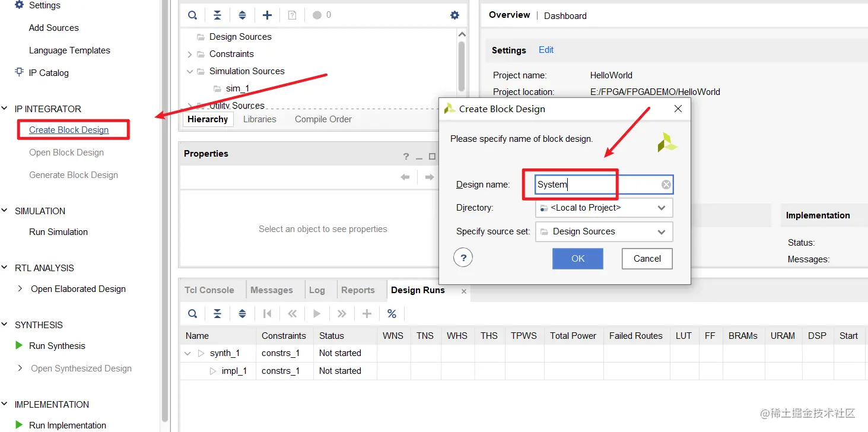Collapse the SYNTHESIS section
868x432 pixels.
click(x=5, y=325)
